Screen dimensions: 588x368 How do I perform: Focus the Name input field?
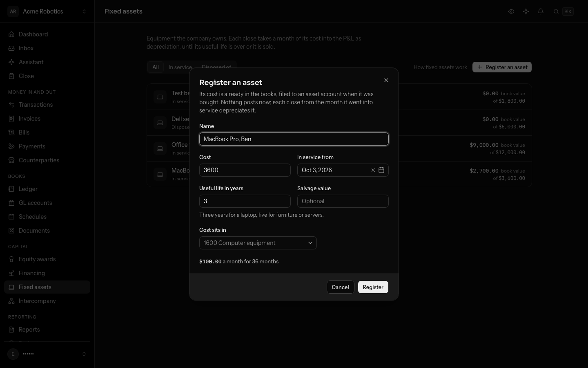(294, 139)
